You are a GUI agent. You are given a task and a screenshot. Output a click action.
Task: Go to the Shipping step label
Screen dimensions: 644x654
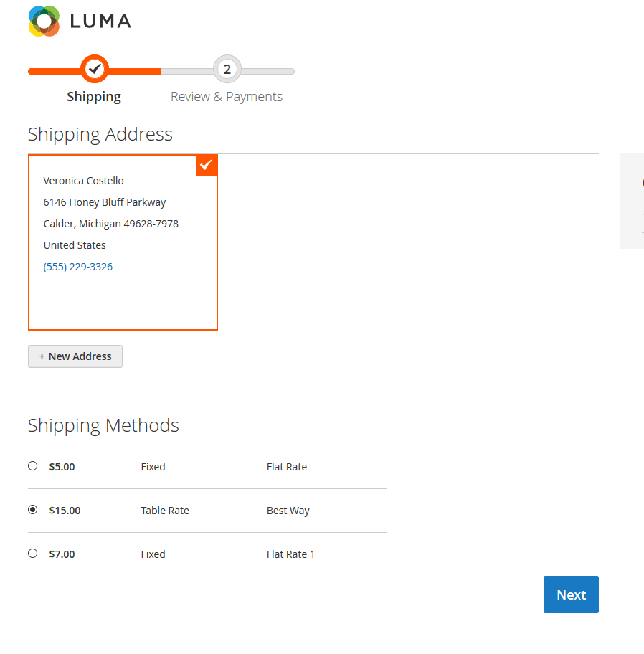pyautogui.click(x=94, y=97)
